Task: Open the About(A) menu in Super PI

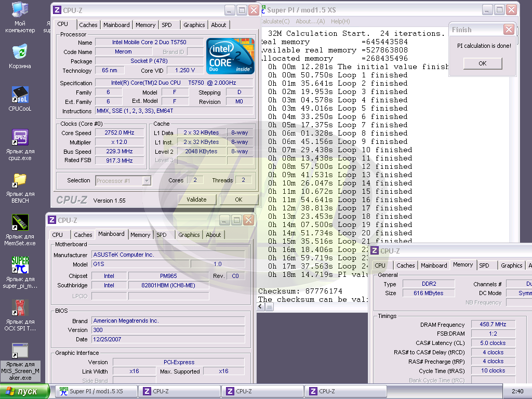Action: (x=310, y=21)
